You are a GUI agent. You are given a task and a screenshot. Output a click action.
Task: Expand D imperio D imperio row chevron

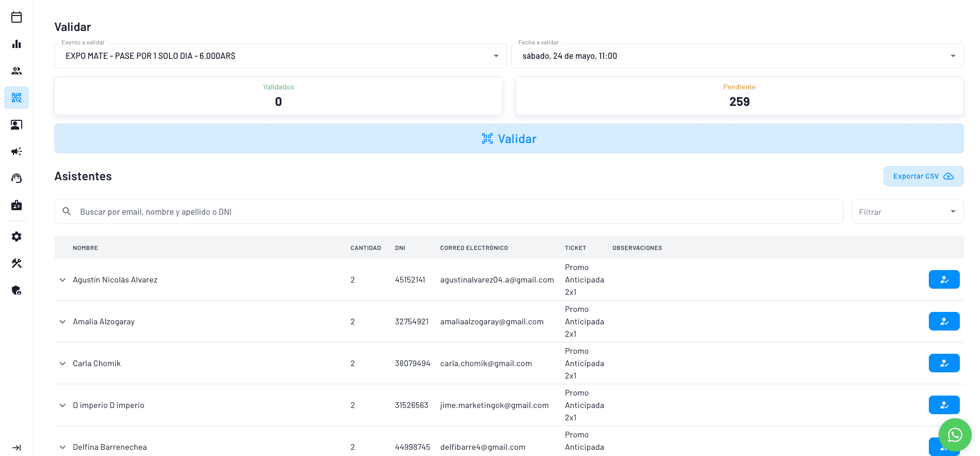(63, 405)
